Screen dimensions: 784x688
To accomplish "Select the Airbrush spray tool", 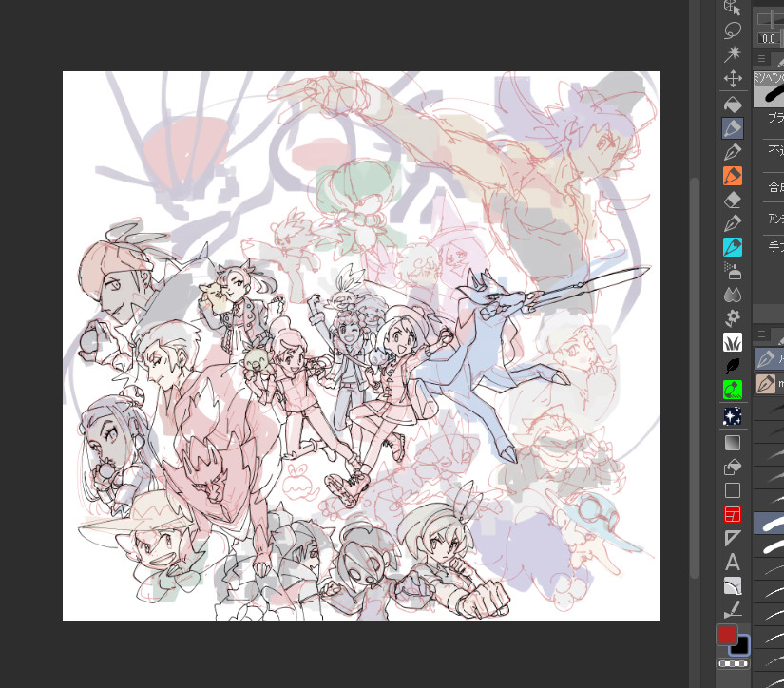I will pos(733,271).
